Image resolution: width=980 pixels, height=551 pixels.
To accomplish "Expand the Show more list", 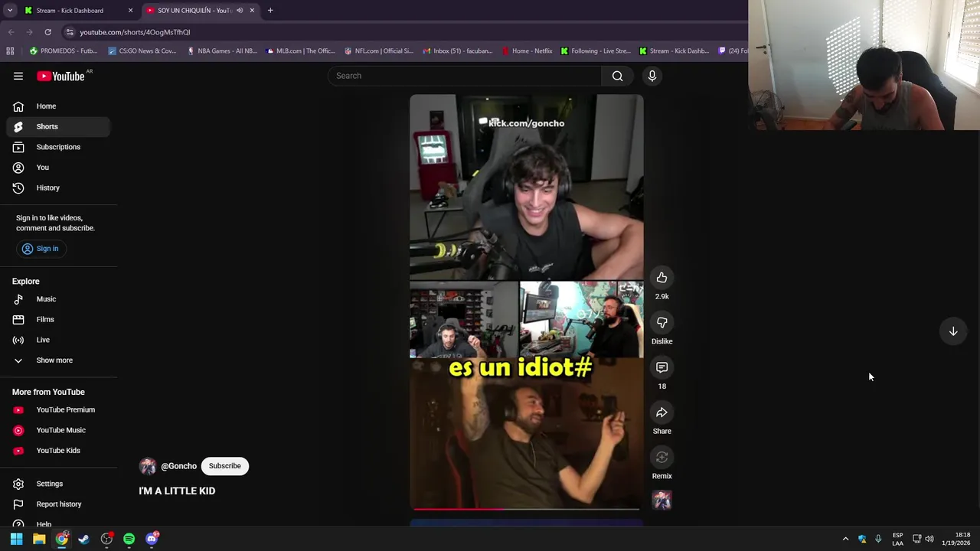I will coord(58,360).
